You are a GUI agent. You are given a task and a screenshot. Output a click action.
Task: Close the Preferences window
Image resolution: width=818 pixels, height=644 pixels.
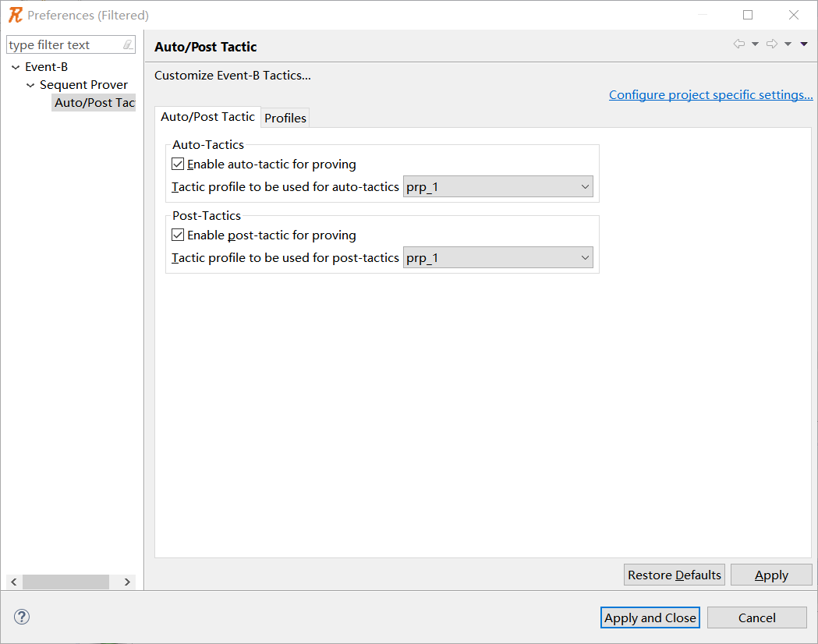tap(794, 15)
